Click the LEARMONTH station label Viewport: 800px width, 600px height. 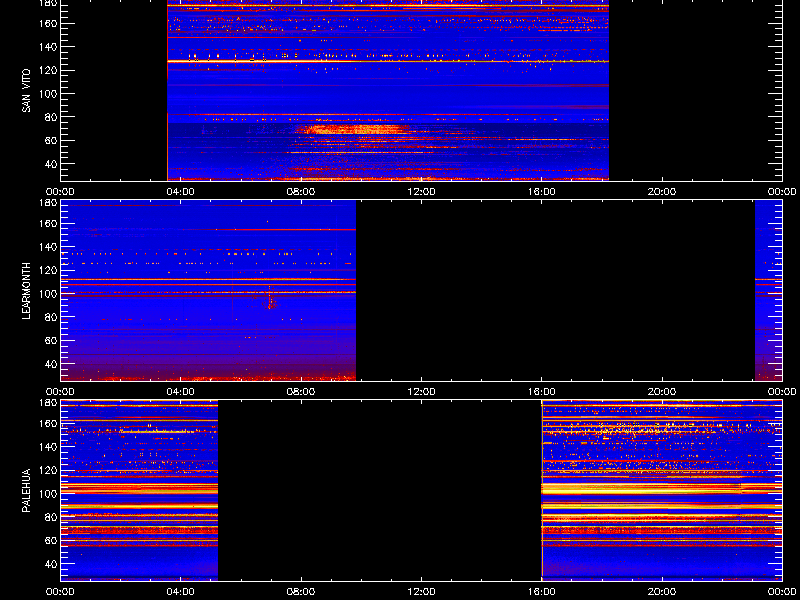point(27,291)
